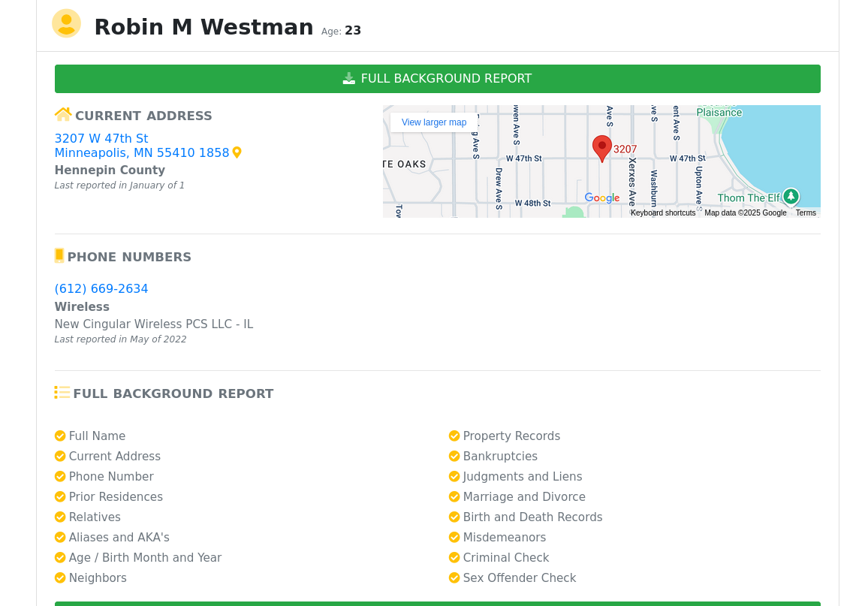The width and height of the screenshot is (868, 606).
Task: Click checkmark icon next to Full Name
Action: [60, 436]
